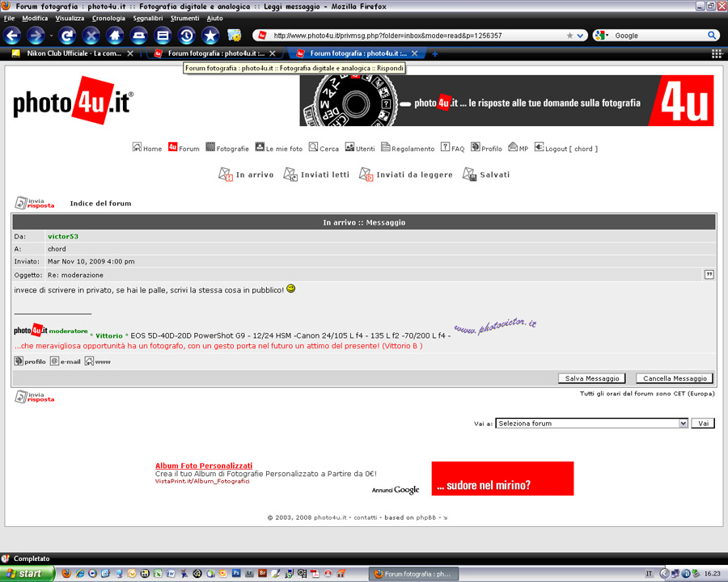Click the 'invia risposta' reply button at top
The width and height of the screenshot is (728, 582).
[35, 203]
